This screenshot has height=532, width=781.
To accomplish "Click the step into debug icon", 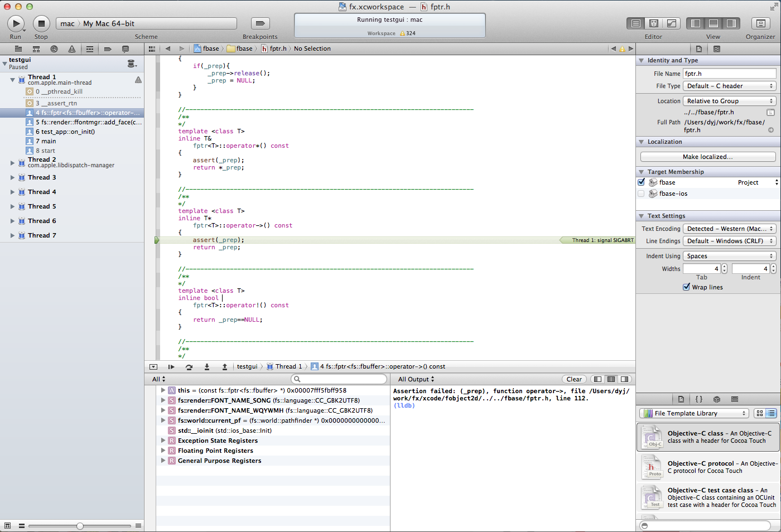I will pos(207,367).
